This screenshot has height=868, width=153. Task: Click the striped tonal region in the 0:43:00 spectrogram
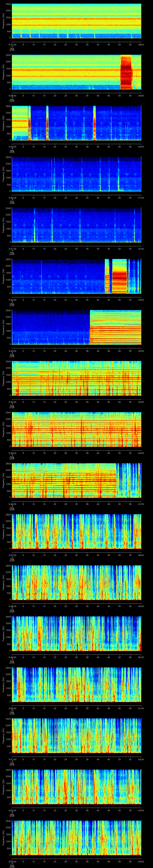coord(115,327)
